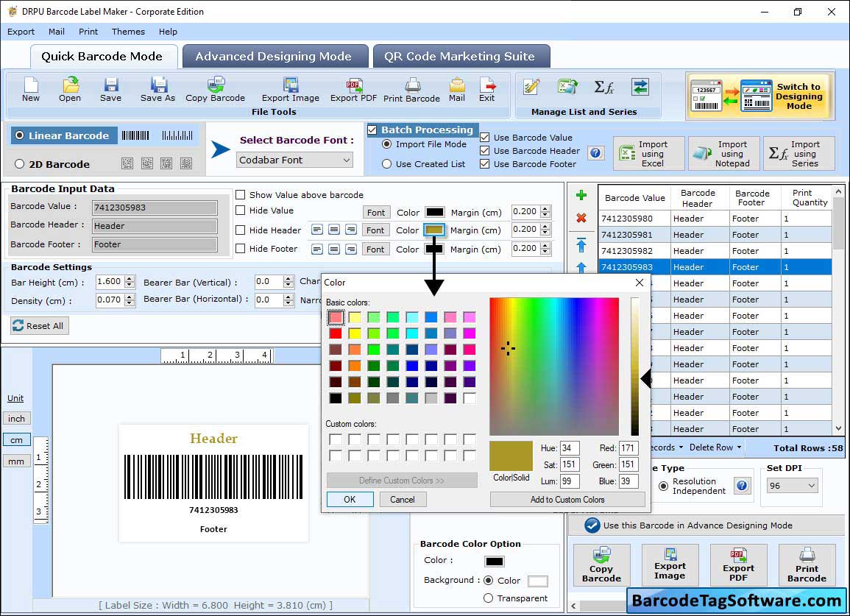Click the barcode Color black swatch
This screenshot has width=850, height=616.
(x=495, y=562)
